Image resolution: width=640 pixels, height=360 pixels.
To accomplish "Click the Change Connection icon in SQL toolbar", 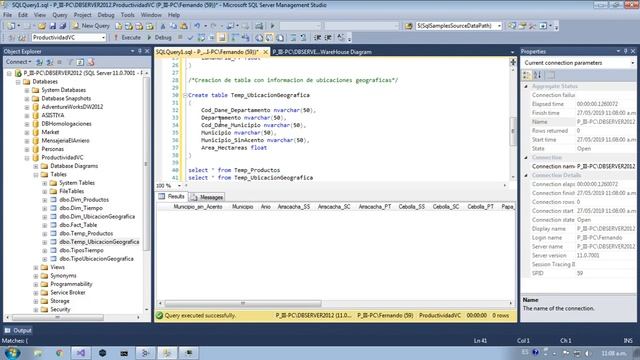I will tap(22, 38).
